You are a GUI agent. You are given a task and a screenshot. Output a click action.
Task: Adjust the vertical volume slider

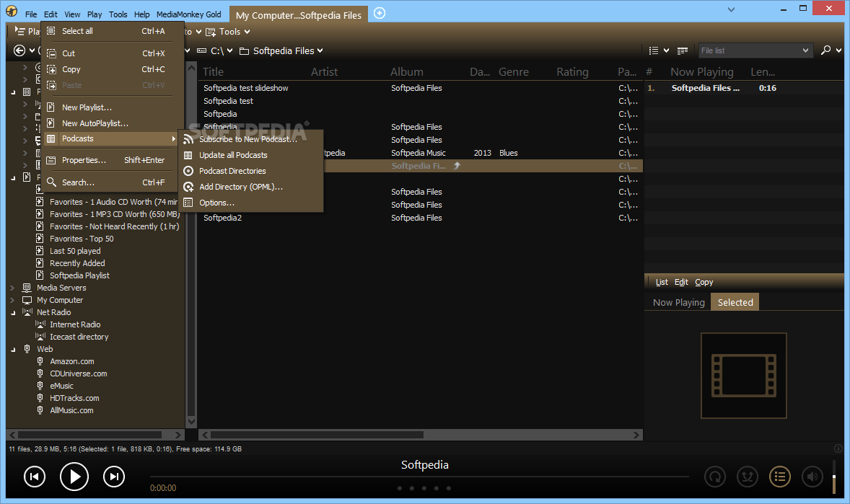[x=833, y=477]
